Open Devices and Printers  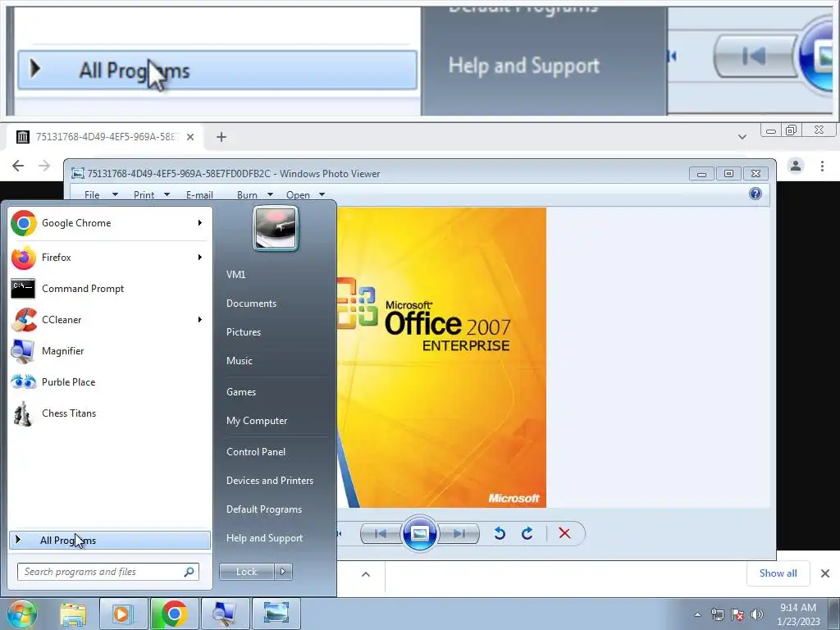(x=269, y=481)
